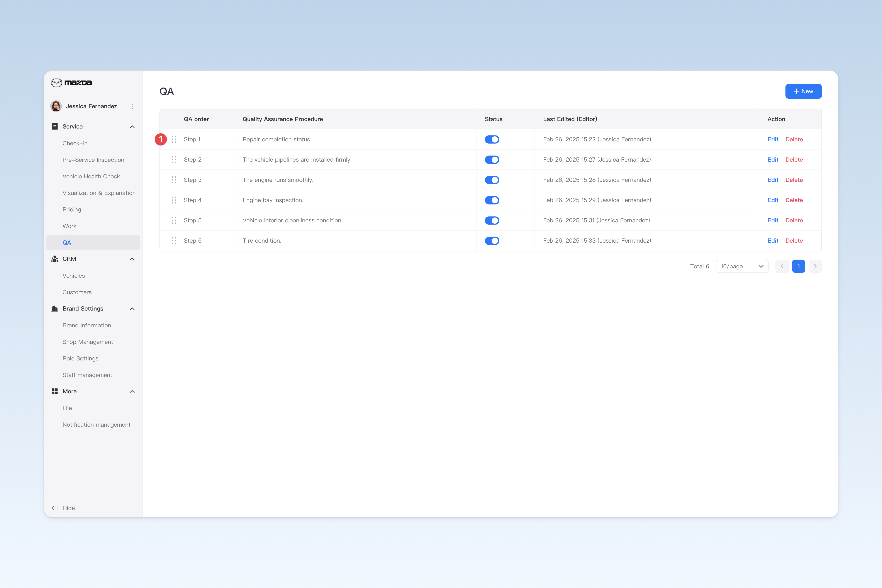
Task: Disable the Repair completion status toggle
Action: click(x=492, y=140)
